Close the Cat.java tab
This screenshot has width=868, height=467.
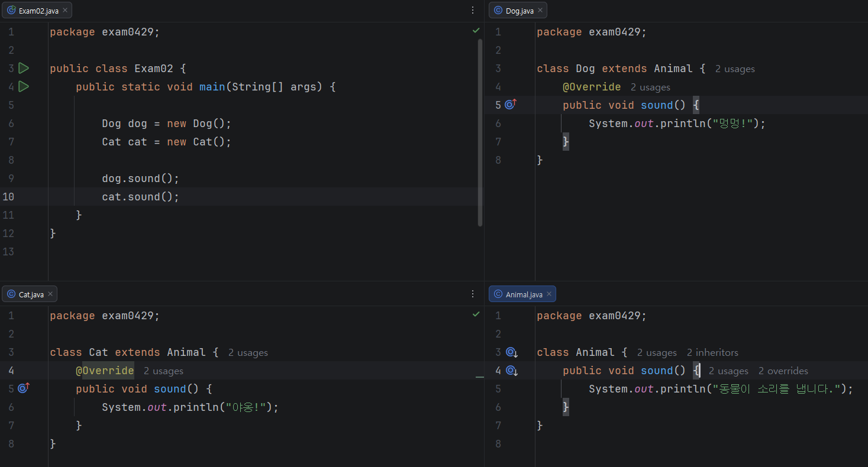pyautogui.click(x=50, y=294)
